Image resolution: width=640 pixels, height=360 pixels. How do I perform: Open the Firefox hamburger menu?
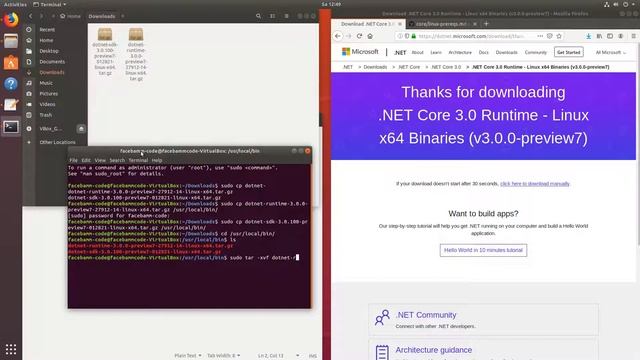click(x=633, y=36)
